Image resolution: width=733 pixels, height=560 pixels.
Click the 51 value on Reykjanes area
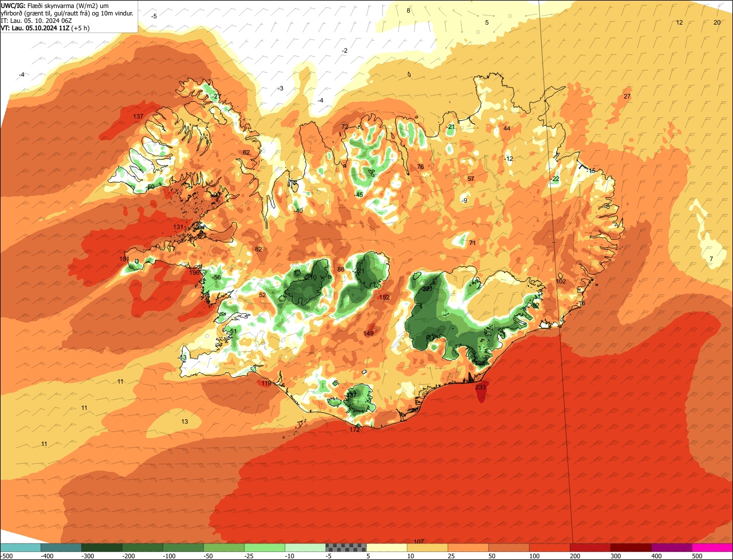point(233,332)
